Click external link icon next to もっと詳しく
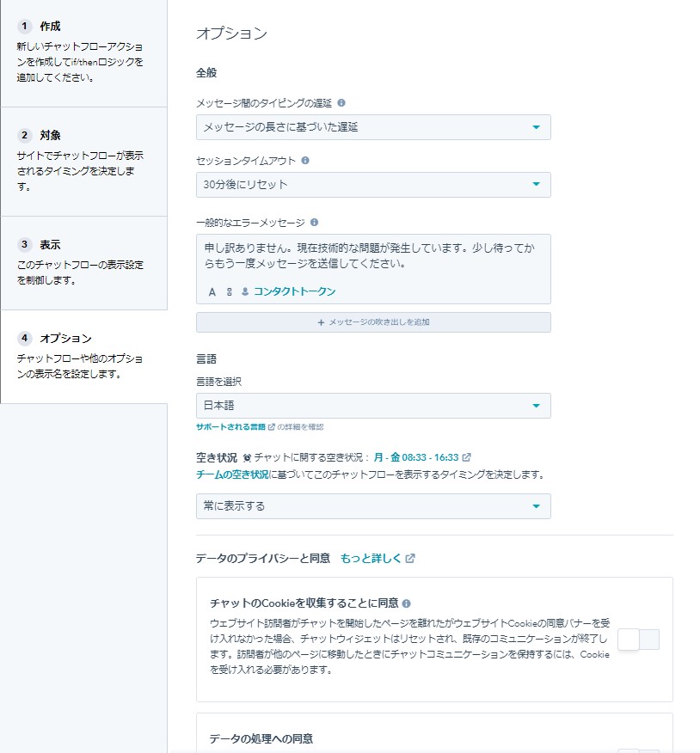700x753 pixels. (x=410, y=559)
